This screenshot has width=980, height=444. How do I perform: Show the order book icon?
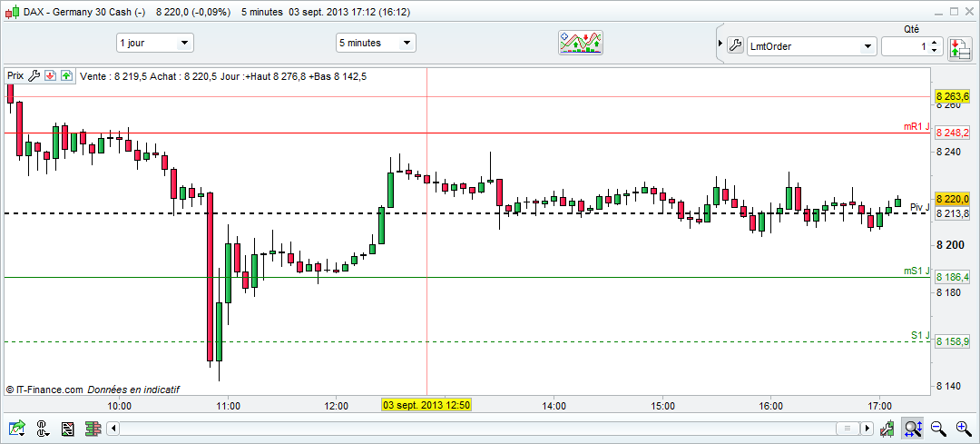click(x=93, y=429)
